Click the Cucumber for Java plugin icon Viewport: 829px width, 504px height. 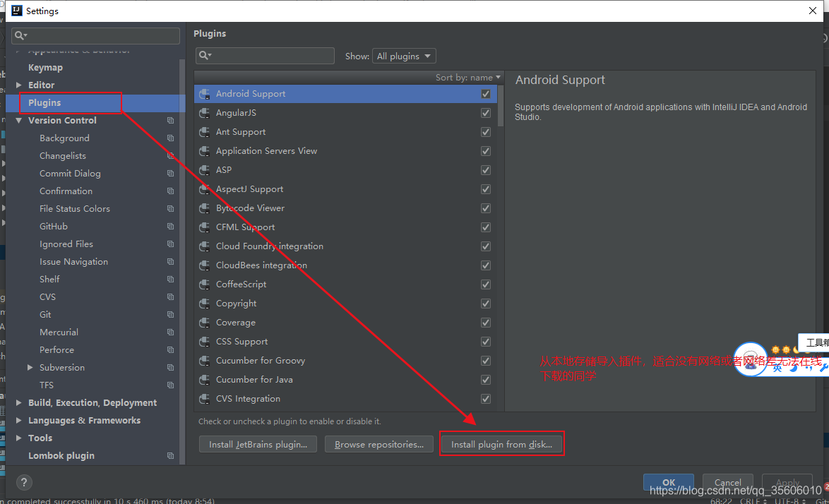tap(205, 380)
